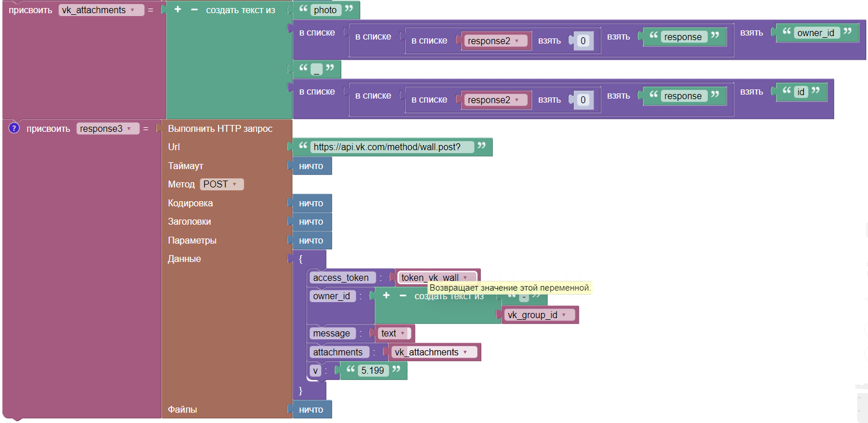Edit the response text field in owner_id row
The height and width of the screenshot is (423, 868).
pyautogui.click(x=683, y=37)
